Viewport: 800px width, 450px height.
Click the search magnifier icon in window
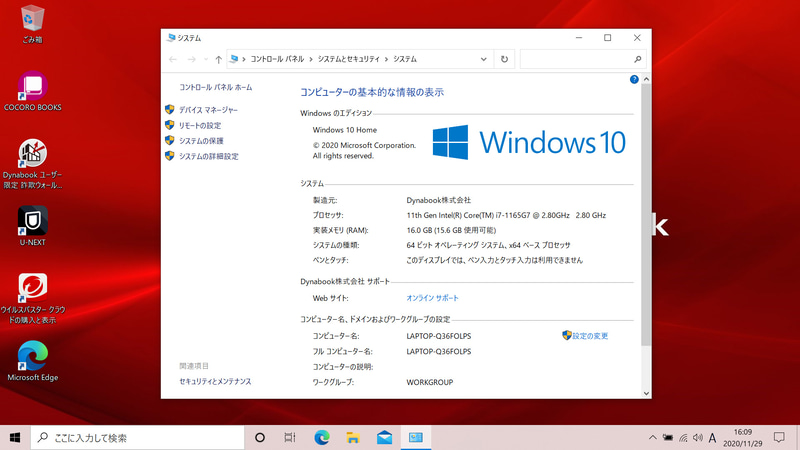pyautogui.click(x=638, y=59)
